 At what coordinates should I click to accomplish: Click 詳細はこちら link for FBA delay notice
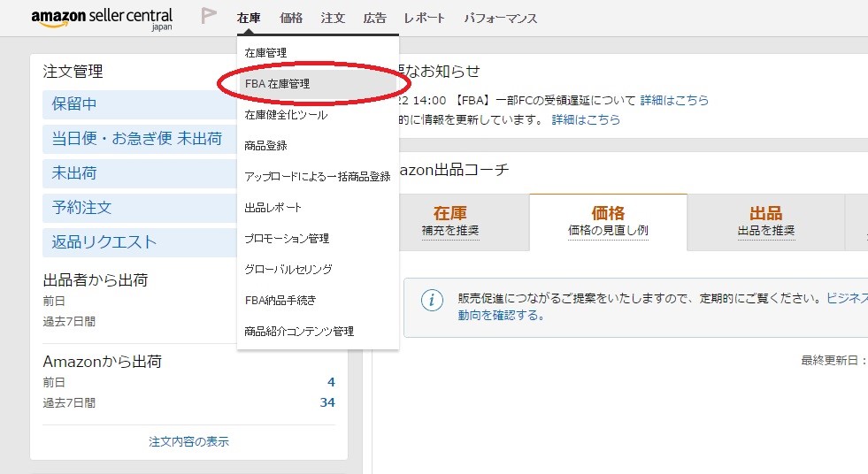tap(674, 101)
